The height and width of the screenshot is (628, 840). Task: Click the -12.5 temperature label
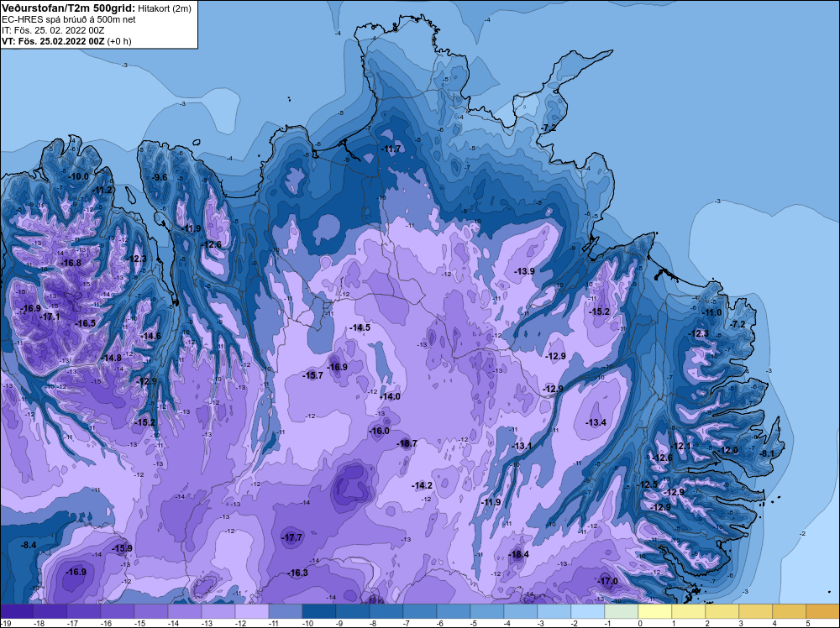(x=648, y=484)
